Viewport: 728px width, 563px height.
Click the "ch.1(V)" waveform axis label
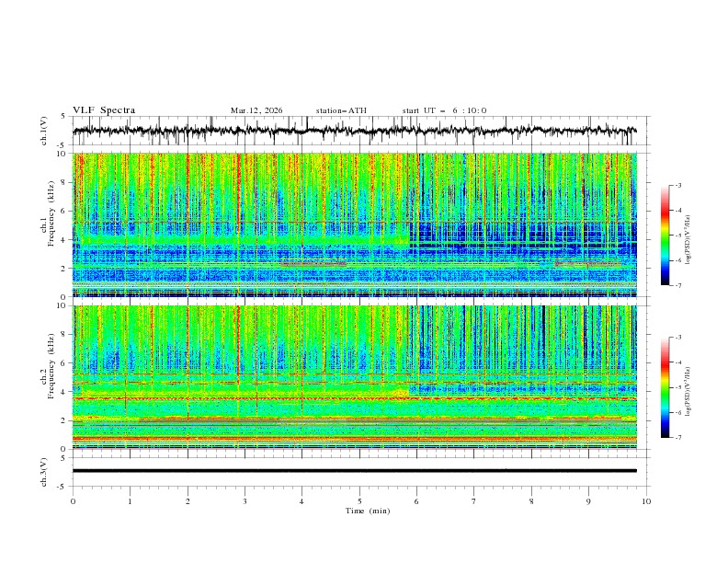[x=44, y=131]
